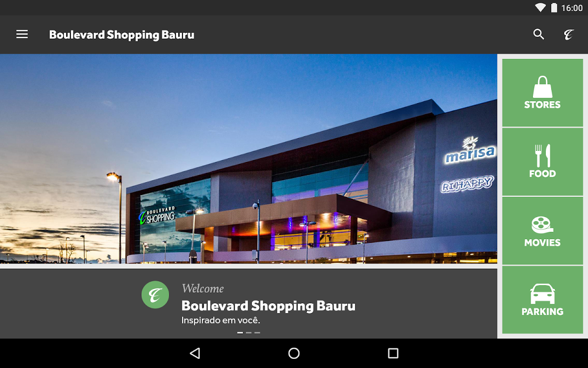This screenshot has height=368, width=588.
Task: Tap the 'Boulevard Shopping Bauru' toolbar title
Action: tap(122, 35)
